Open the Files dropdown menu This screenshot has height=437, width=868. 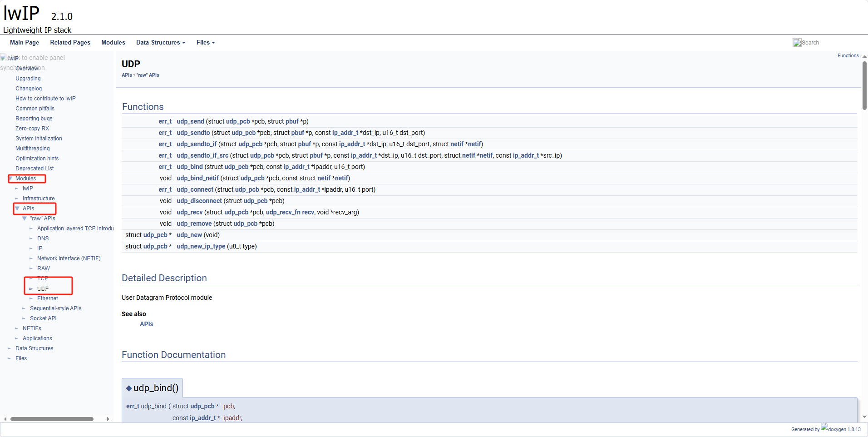tap(206, 42)
